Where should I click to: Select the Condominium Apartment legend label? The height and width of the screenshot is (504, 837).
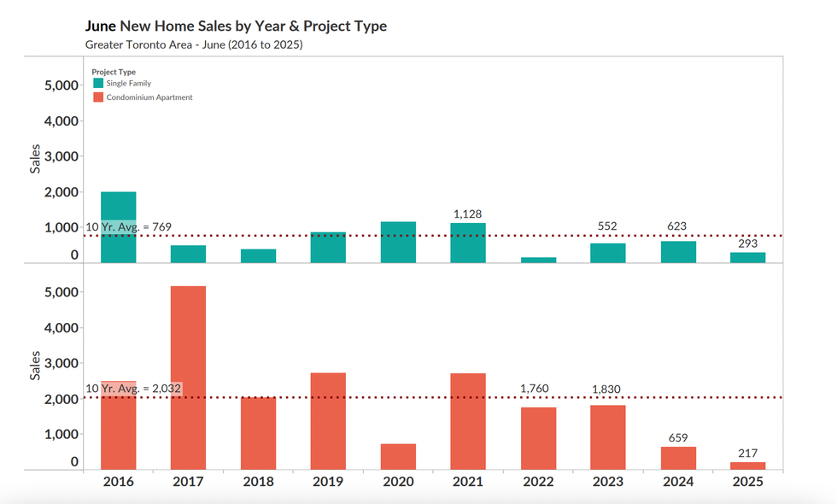pyautogui.click(x=149, y=97)
